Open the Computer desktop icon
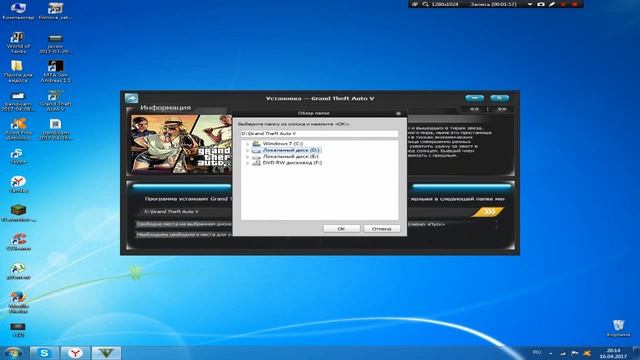The width and height of the screenshot is (640, 360). coord(18,11)
